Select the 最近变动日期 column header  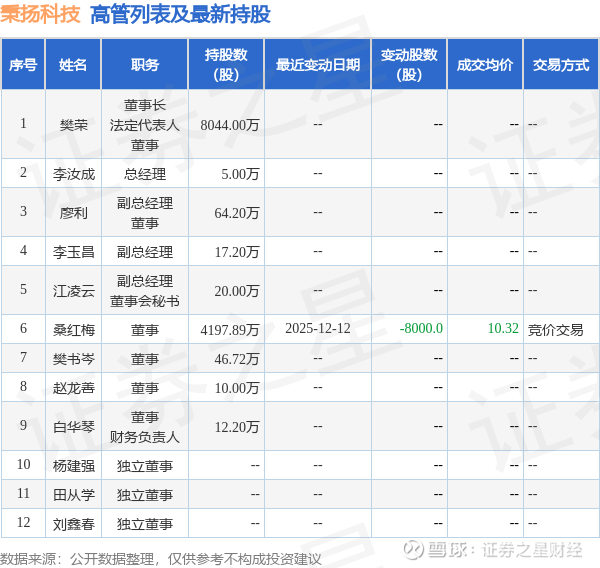318,64
